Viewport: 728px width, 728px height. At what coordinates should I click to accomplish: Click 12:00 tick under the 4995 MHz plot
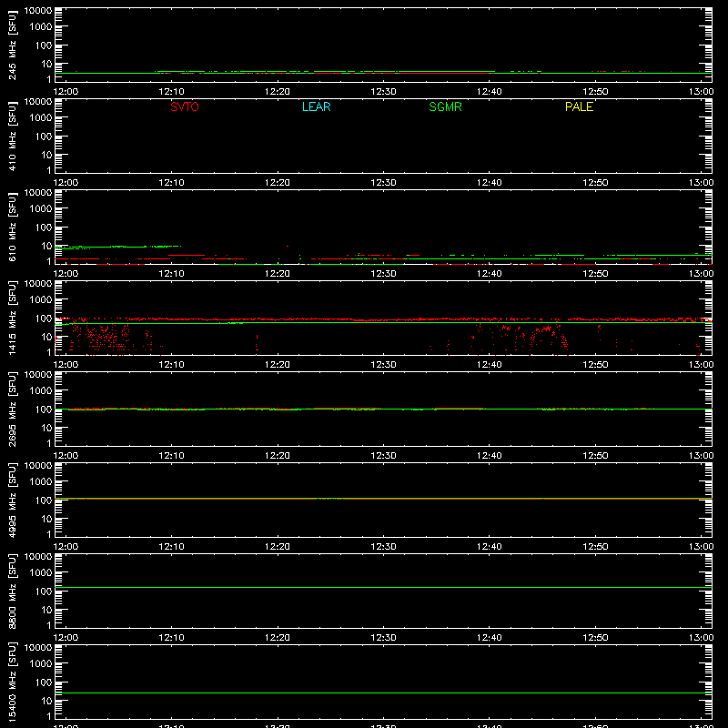pos(66,547)
